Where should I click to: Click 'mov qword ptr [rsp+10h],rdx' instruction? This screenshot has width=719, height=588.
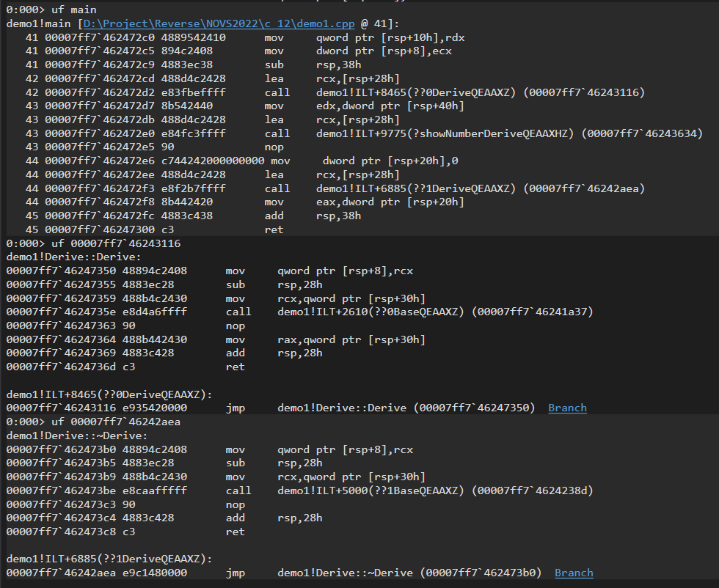[365, 37]
